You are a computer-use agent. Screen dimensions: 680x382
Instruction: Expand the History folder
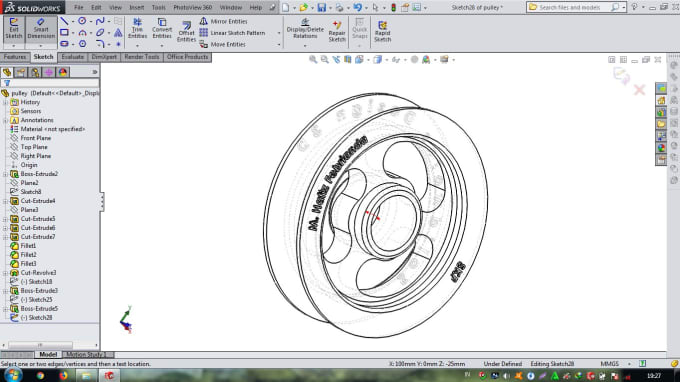click(x=5, y=102)
